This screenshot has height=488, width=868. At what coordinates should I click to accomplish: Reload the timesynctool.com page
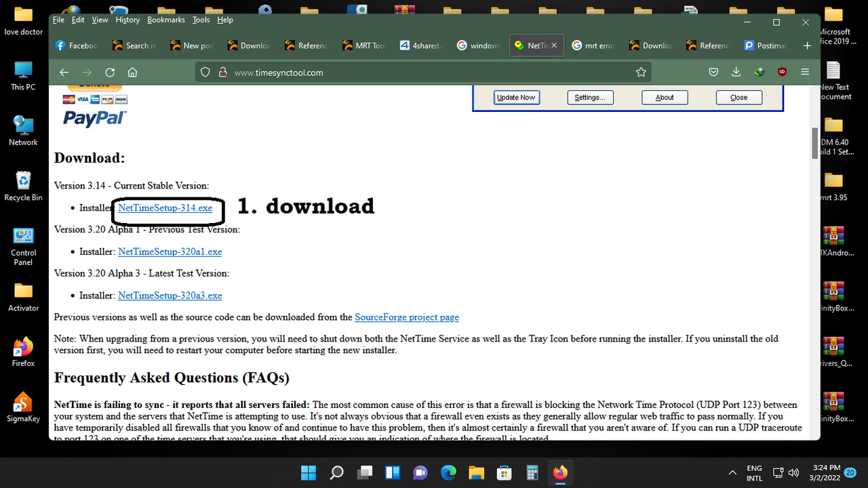tap(110, 72)
